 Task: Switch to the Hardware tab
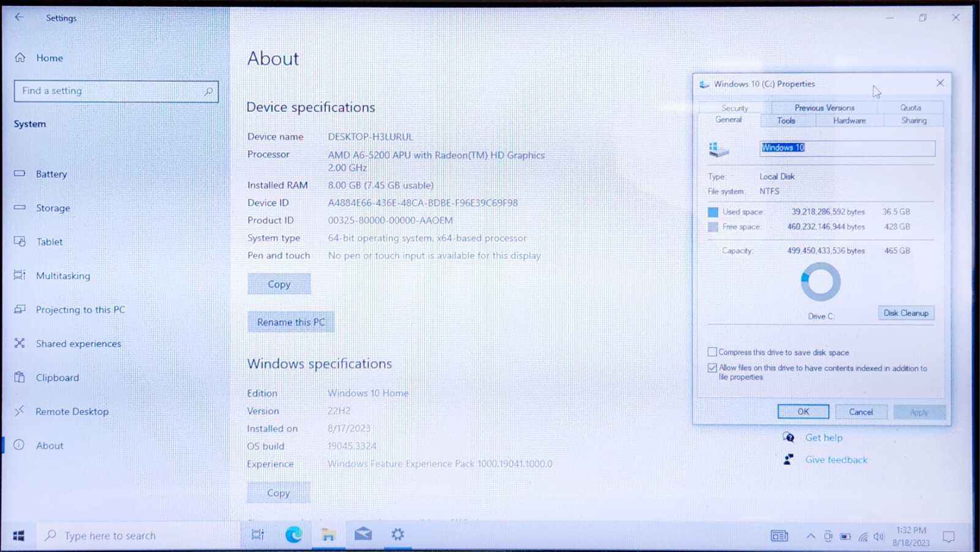click(x=850, y=121)
